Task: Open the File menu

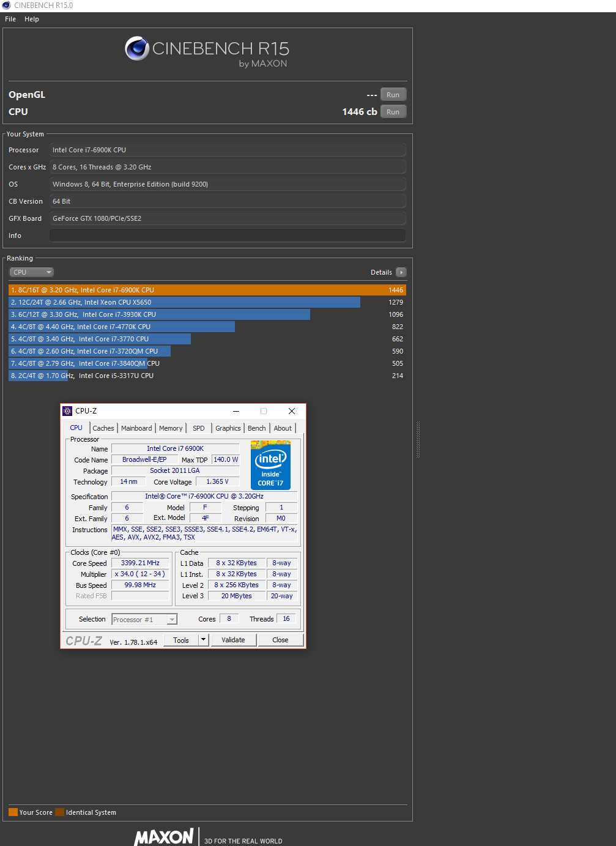Action: [10, 19]
